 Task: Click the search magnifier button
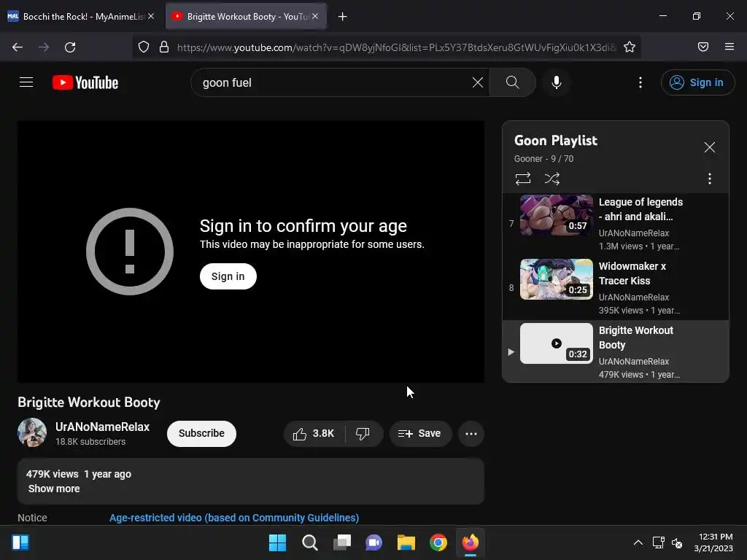click(513, 82)
